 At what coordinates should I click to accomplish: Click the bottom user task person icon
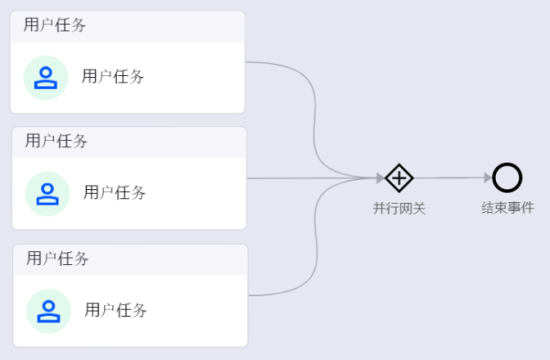(49, 311)
